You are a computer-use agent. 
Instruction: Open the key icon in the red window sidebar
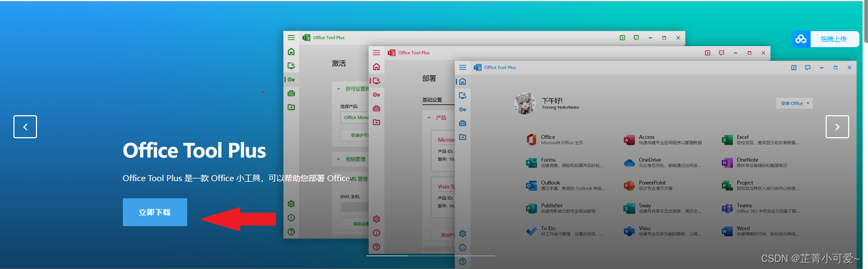(377, 94)
